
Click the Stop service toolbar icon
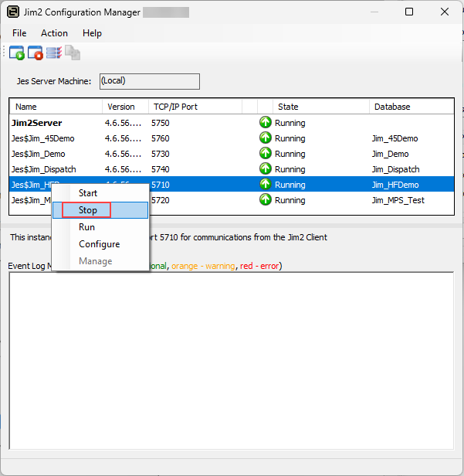(x=36, y=53)
